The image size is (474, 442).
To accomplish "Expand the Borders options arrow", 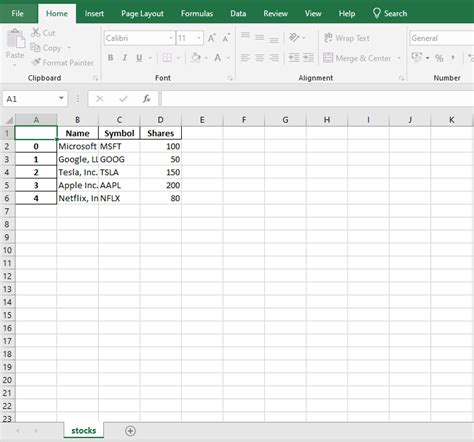I will point(178,58).
